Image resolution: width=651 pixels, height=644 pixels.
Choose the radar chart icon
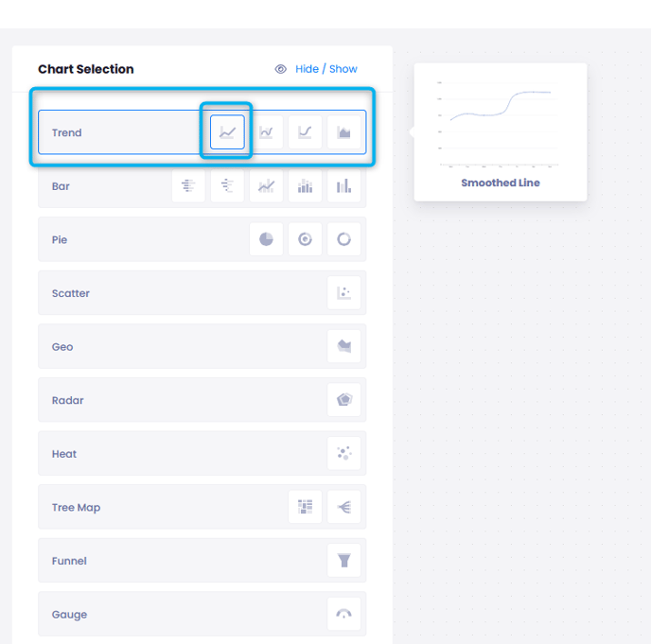coord(343,400)
